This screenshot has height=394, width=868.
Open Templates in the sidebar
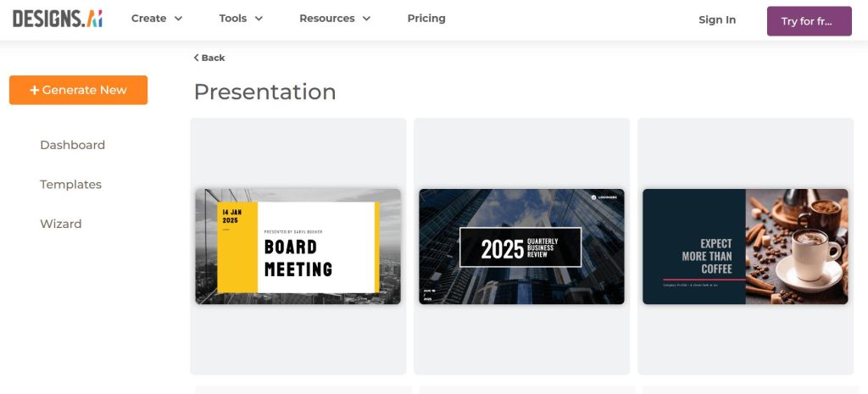pyautogui.click(x=71, y=184)
